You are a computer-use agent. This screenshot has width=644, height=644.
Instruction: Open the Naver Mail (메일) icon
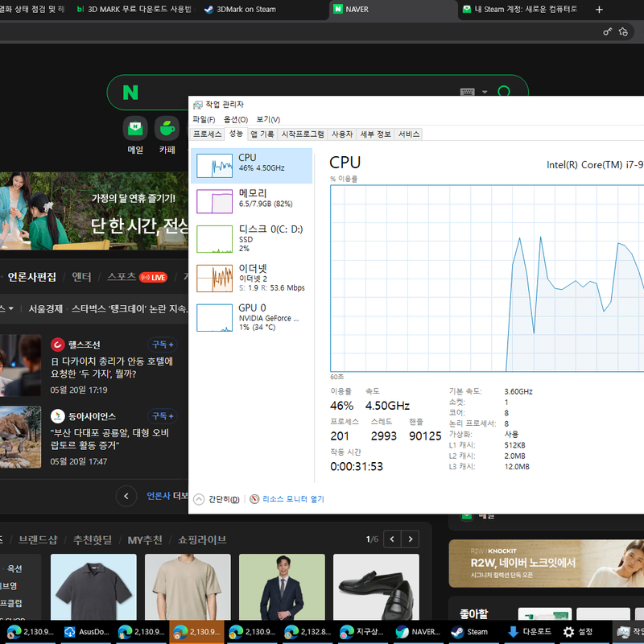(x=135, y=129)
